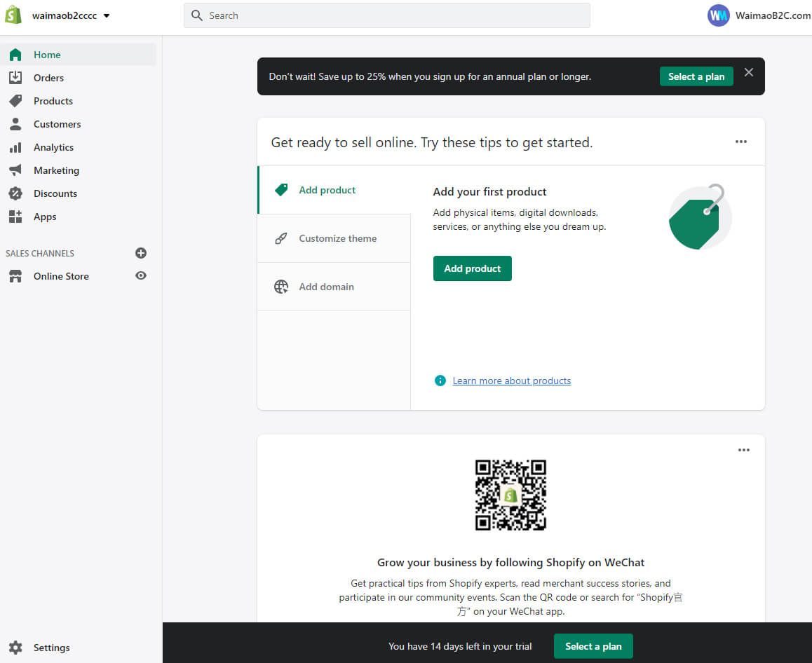
Task: Click the 14 days left trial text
Action: pos(460,646)
